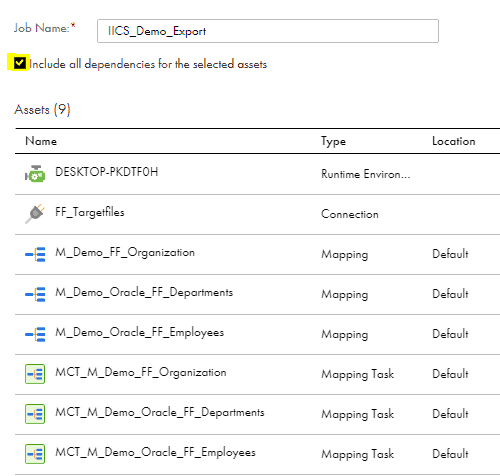Viewport: 500px width, 476px height.
Task: Select the DESKTOP-PKDTF0H asset name
Action: [107, 172]
